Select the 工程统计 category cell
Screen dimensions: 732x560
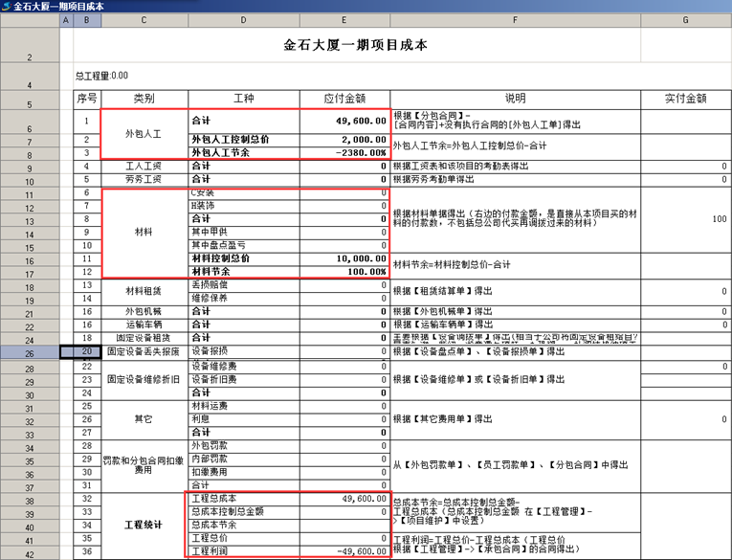point(144,526)
